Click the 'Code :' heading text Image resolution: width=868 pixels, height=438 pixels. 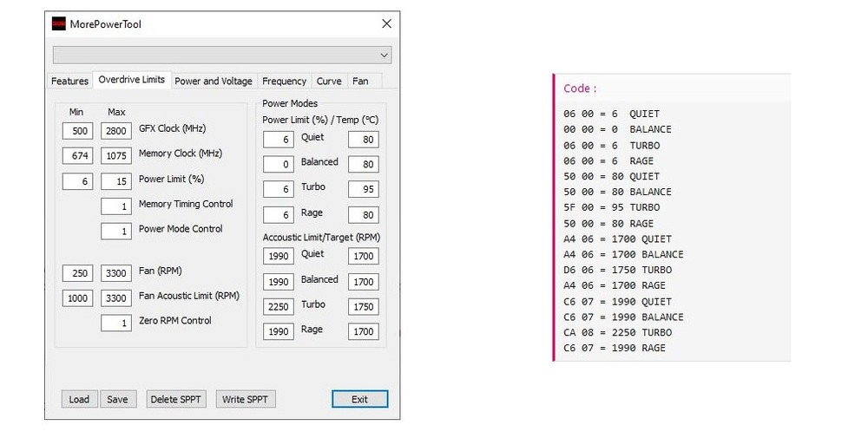coord(580,88)
